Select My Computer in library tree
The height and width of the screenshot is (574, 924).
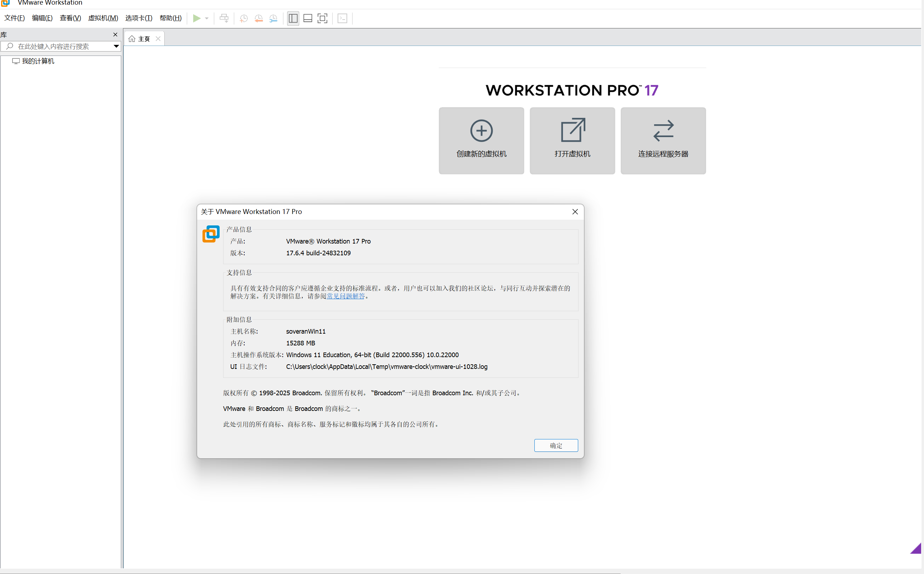click(38, 61)
